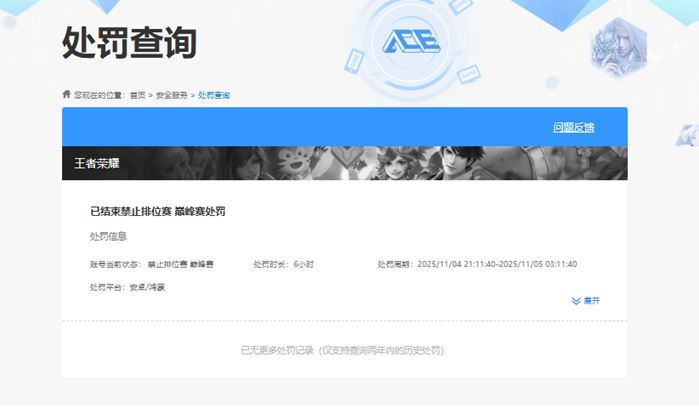The height and width of the screenshot is (413, 699).
Task: Click 已结束禁止排位赛 巅峰赛处罚 record title
Action: point(158,211)
